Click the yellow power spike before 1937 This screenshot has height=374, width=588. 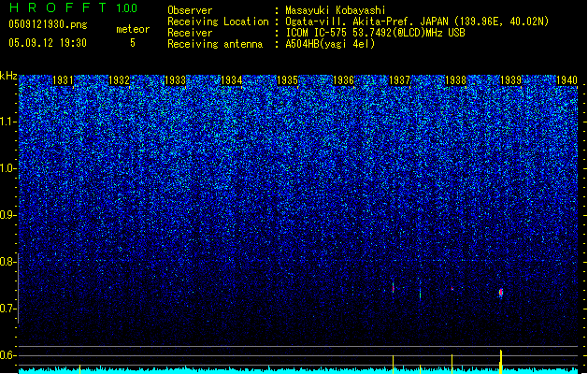click(x=393, y=365)
